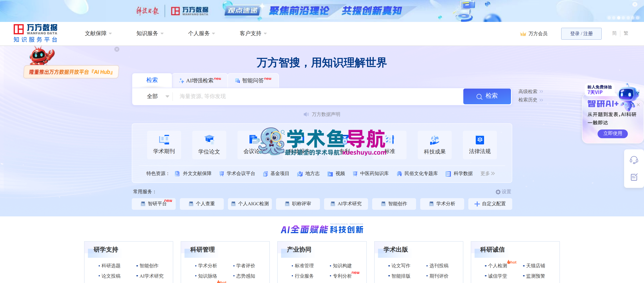Select the 检索 tab

[x=152, y=80]
